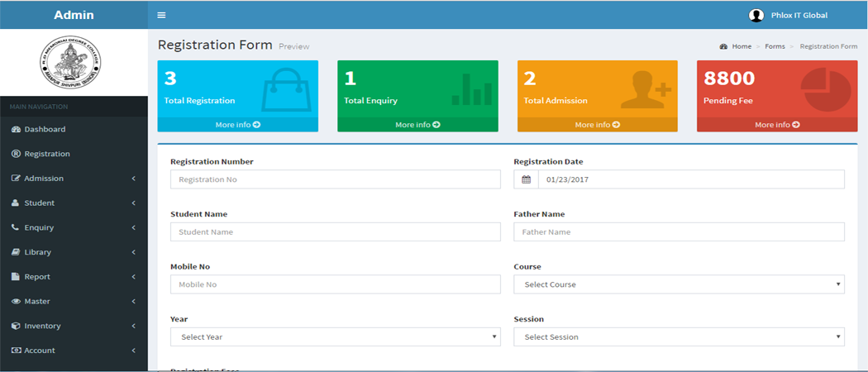Click the calendar icon beside Registration Date

click(x=526, y=179)
